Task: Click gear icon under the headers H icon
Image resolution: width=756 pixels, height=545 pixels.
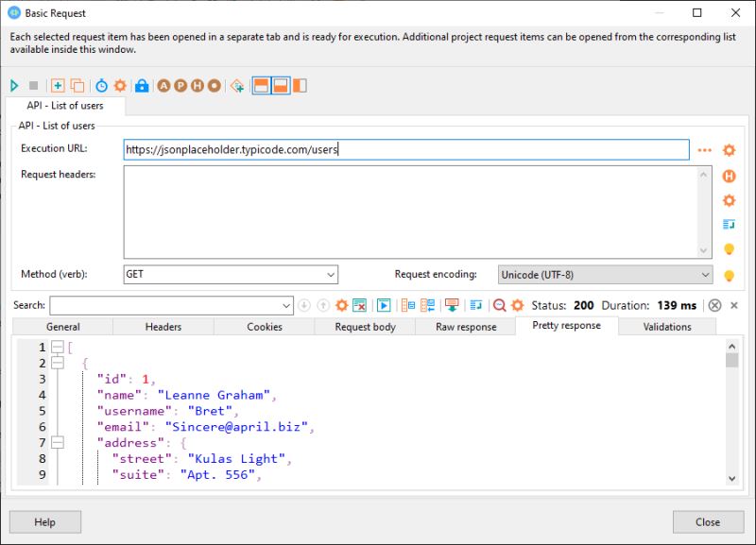Action: coord(729,200)
